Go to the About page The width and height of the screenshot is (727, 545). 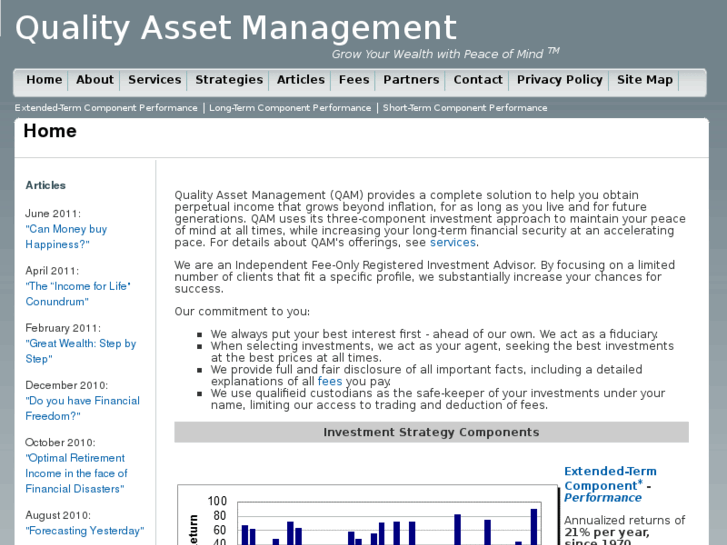pos(95,80)
